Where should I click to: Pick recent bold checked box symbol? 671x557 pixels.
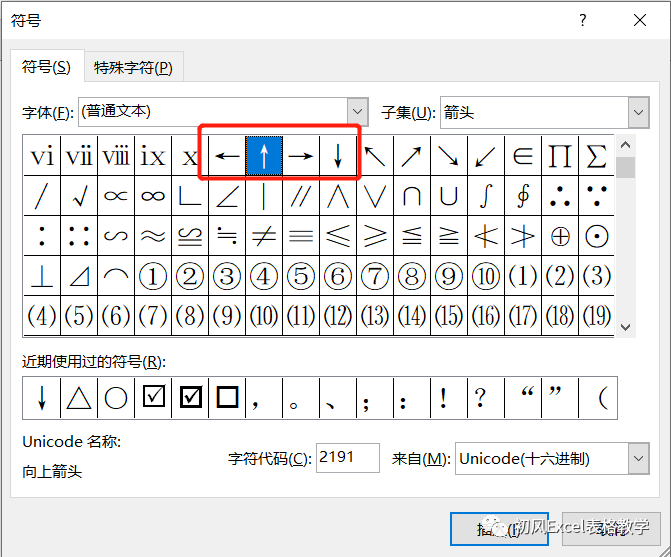(190, 398)
